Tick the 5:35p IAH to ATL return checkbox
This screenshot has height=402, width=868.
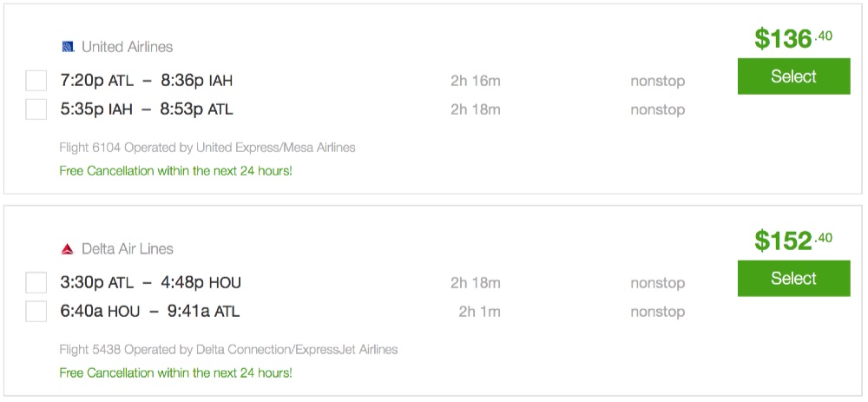[x=36, y=109]
